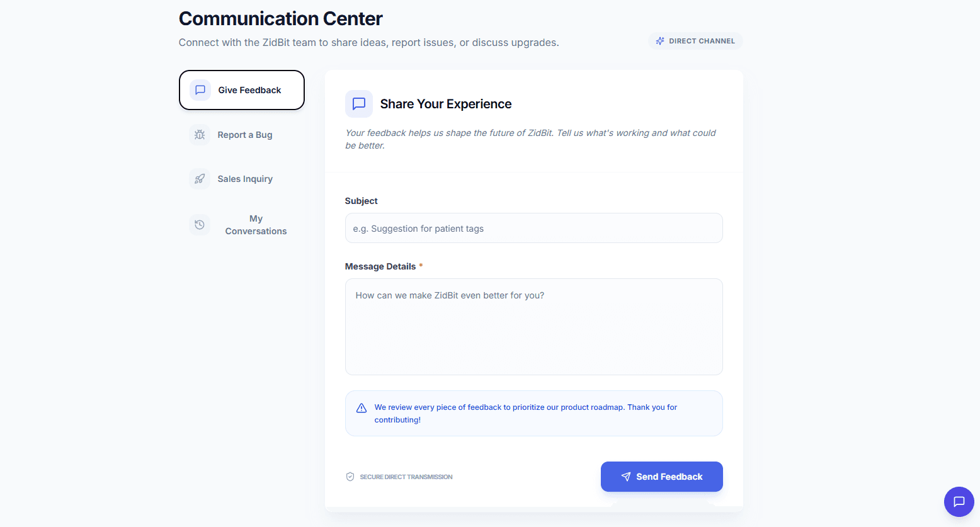
Task: Click the 'We review every piece of feedback' notice
Action: click(x=534, y=413)
